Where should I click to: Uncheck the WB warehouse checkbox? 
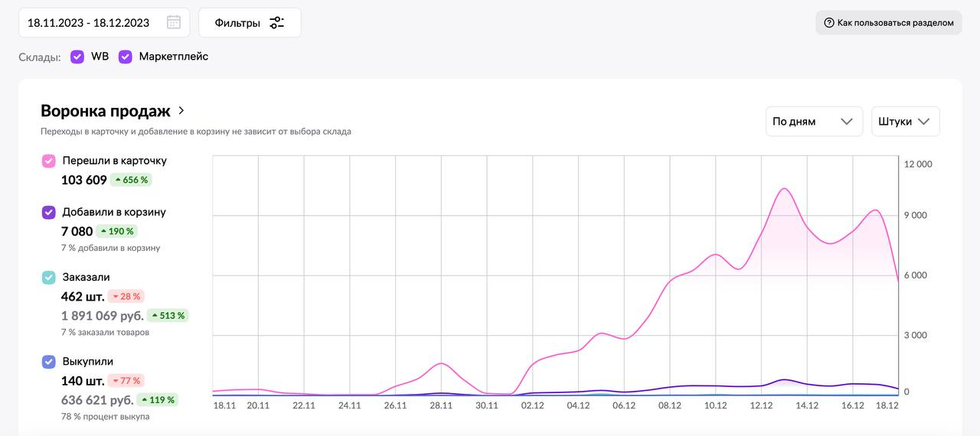pos(77,57)
